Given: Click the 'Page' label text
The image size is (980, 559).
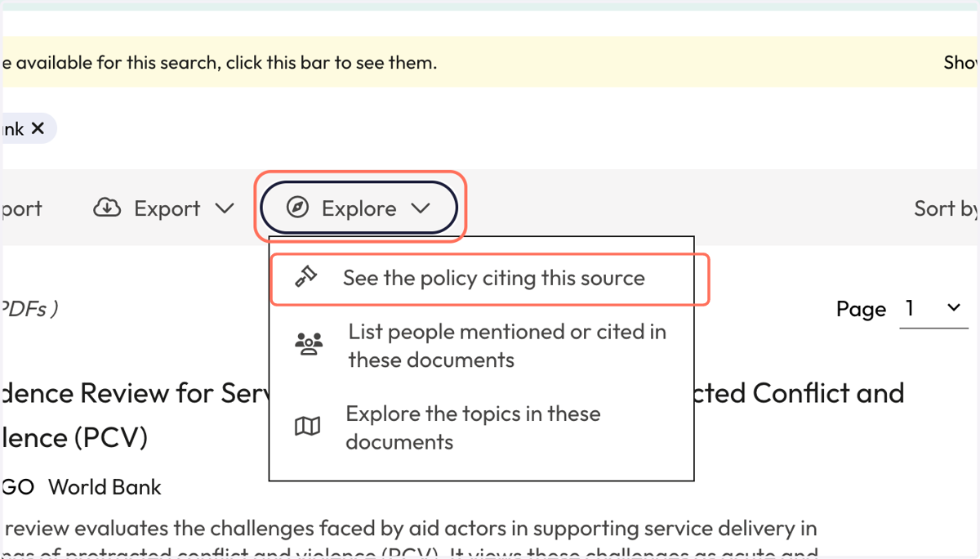Looking at the screenshot, I should (861, 310).
